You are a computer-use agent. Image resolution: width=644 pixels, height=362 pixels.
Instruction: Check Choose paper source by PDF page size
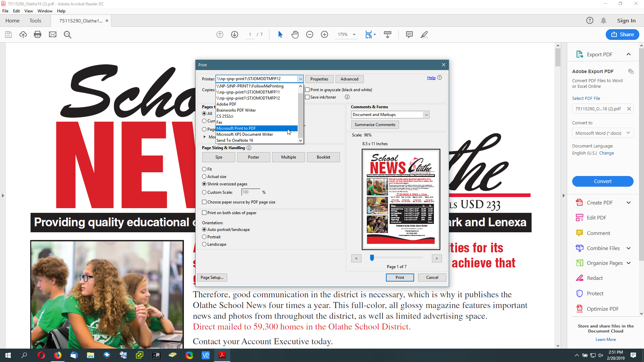tap(204, 202)
